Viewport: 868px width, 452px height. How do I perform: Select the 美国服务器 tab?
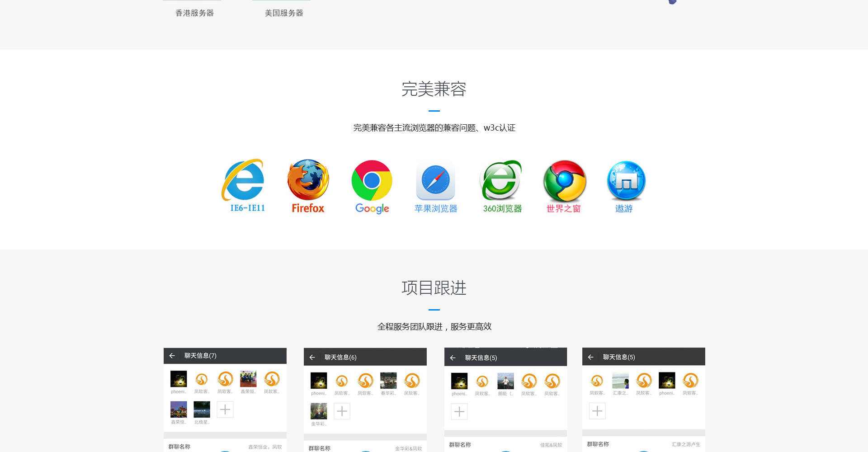284,13
